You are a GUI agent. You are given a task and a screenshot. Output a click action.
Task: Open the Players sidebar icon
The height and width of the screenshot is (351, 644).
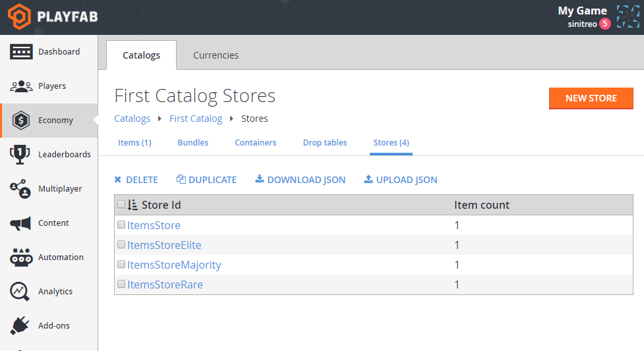click(21, 86)
